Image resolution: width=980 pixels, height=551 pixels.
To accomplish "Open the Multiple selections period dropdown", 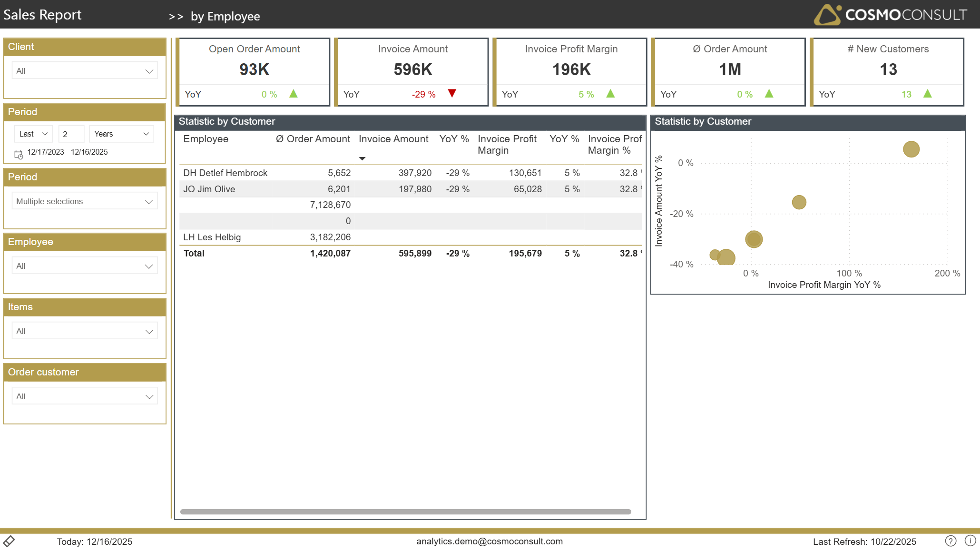I will [x=85, y=201].
